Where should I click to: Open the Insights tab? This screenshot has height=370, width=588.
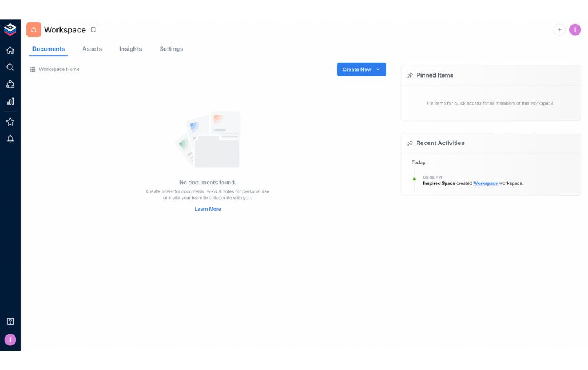point(131,49)
